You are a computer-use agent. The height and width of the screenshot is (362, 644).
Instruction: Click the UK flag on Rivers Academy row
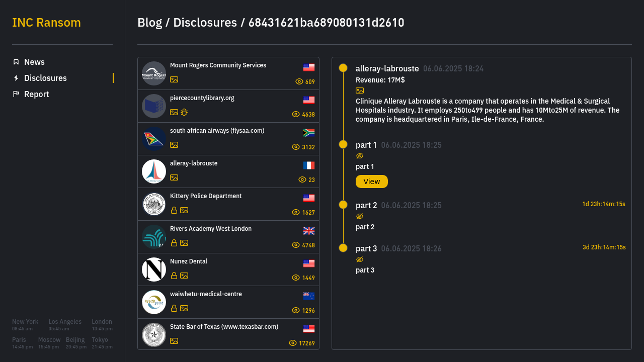309,231
